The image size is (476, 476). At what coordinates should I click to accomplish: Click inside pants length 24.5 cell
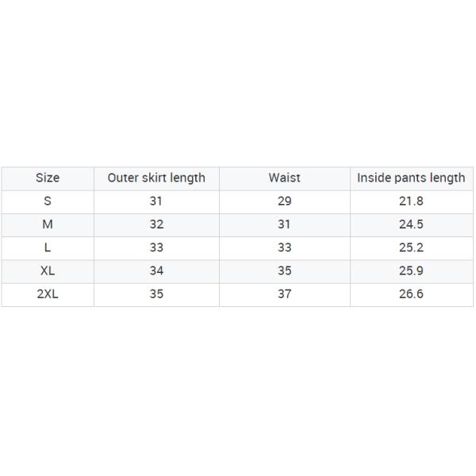411,225
